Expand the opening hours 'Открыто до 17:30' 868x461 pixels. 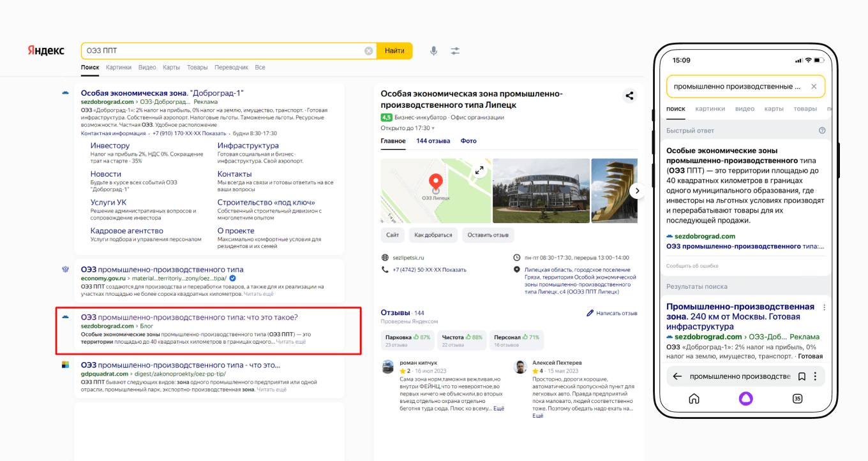(407, 128)
